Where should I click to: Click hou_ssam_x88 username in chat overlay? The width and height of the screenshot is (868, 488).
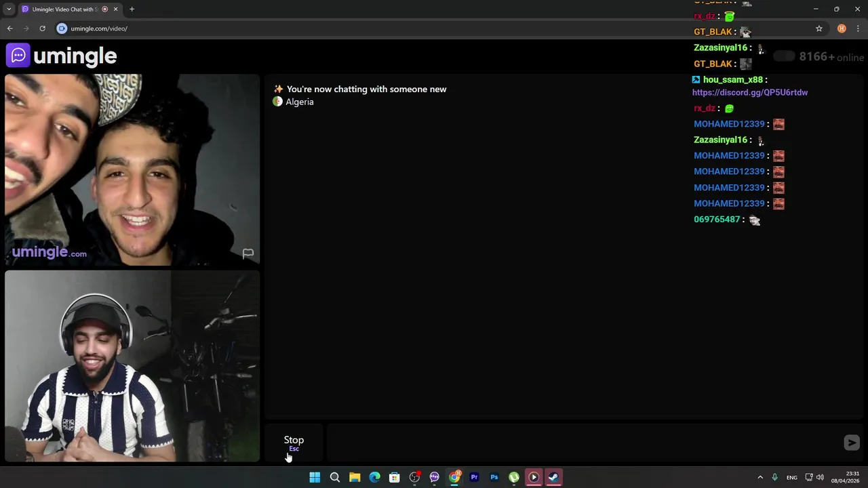(x=733, y=80)
